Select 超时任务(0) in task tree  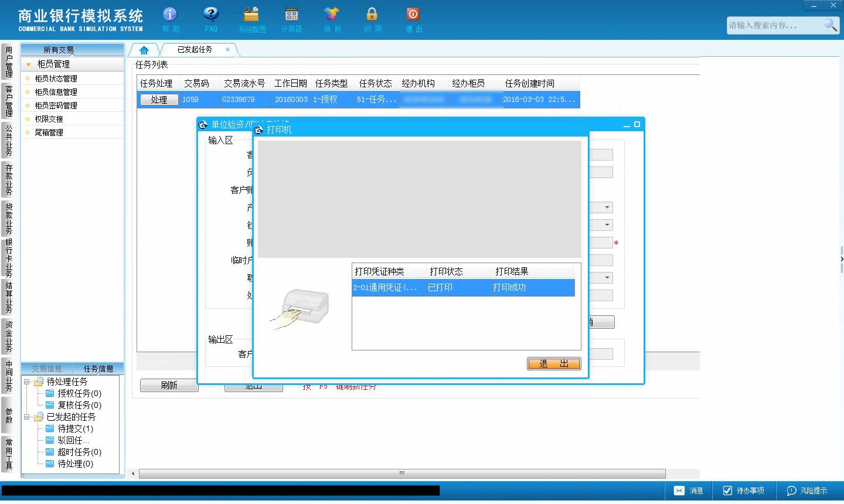tap(79, 452)
